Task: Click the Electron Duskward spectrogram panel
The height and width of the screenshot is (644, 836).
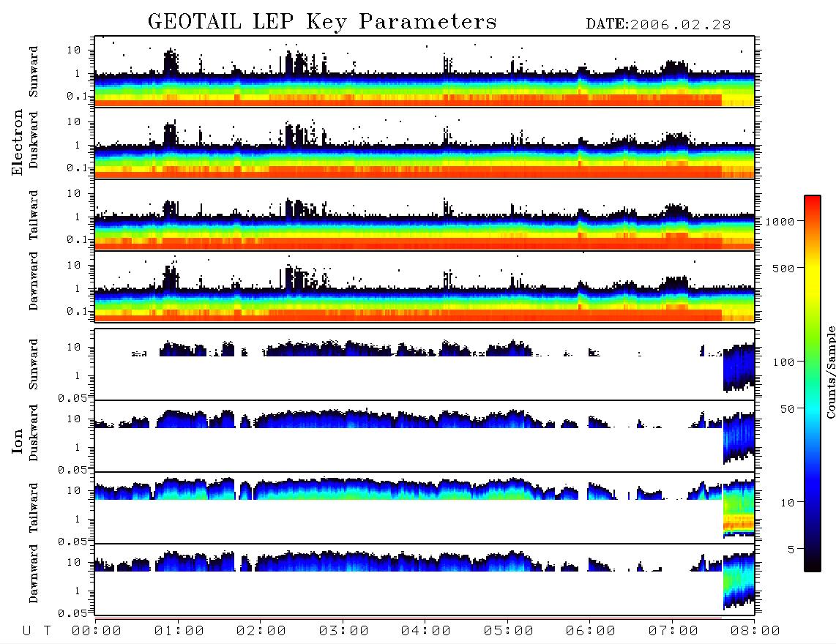Action: [425, 143]
